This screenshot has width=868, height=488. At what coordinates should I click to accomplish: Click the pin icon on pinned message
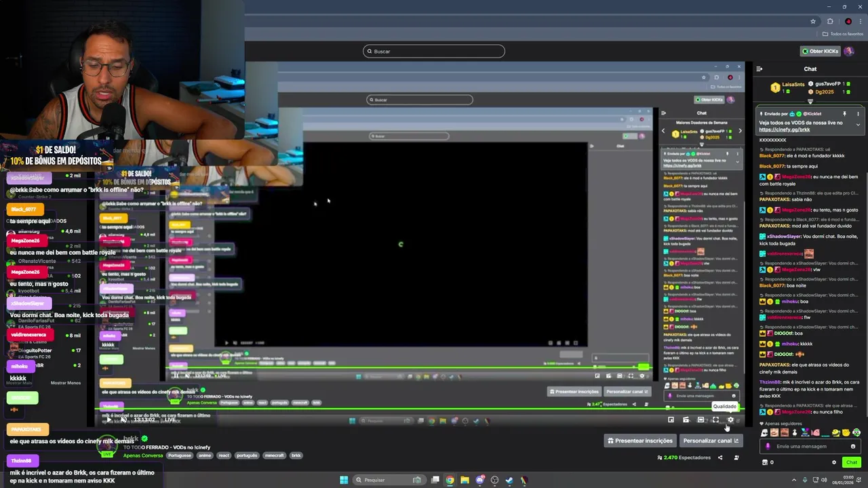[x=844, y=114]
